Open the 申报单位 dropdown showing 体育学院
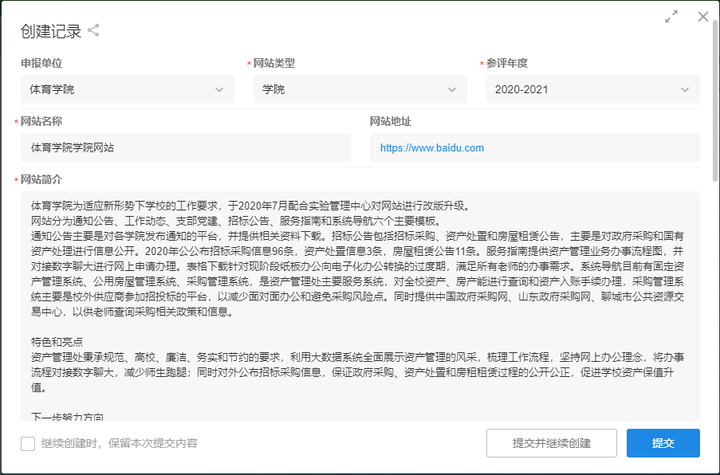The width and height of the screenshot is (720, 475). coord(127,90)
